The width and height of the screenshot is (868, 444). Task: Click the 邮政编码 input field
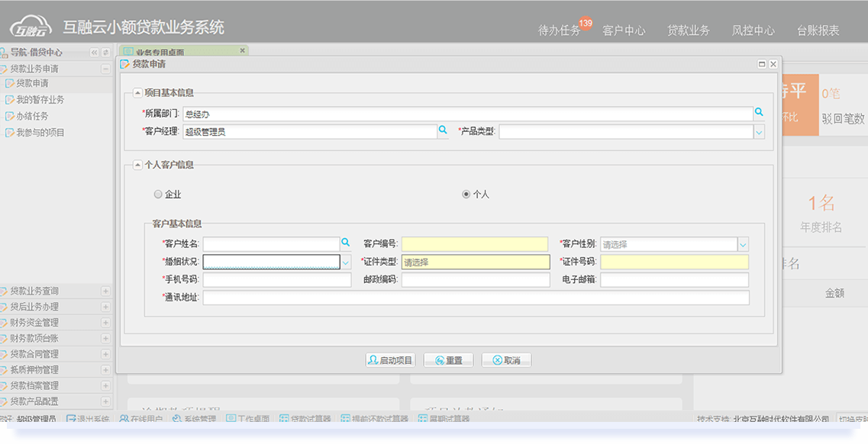[x=476, y=280]
